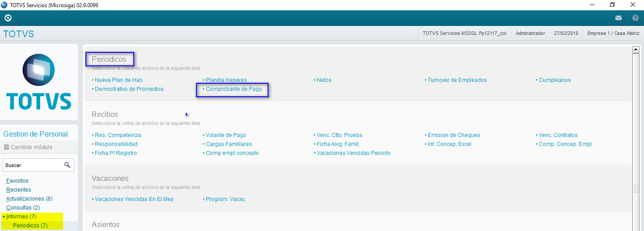Open Favoritos in the sidebar

[x=17, y=181]
